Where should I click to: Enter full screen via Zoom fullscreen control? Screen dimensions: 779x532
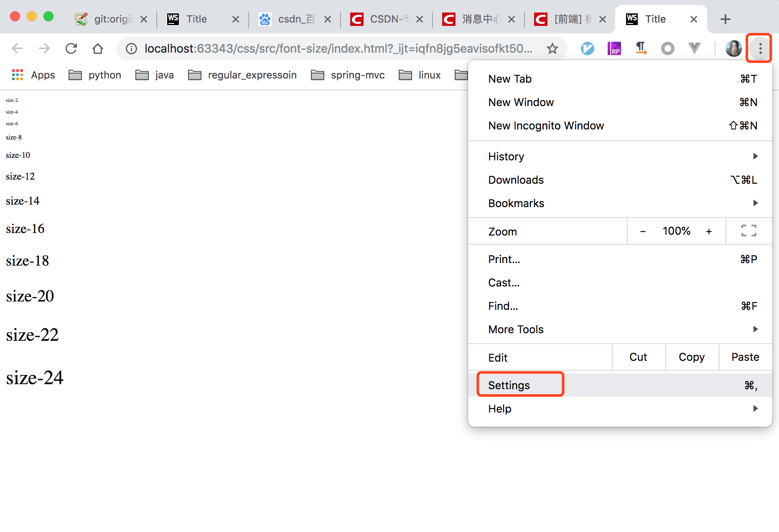point(748,231)
